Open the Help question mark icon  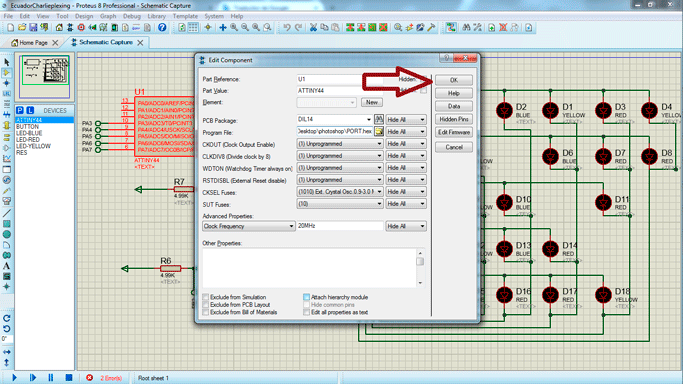click(x=162, y=27)
